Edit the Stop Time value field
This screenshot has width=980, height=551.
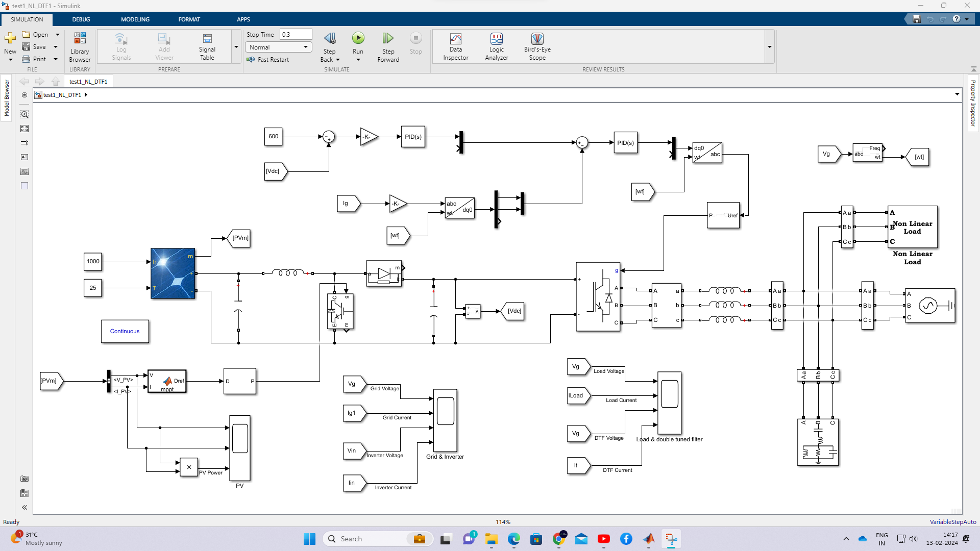pos(296,34)
